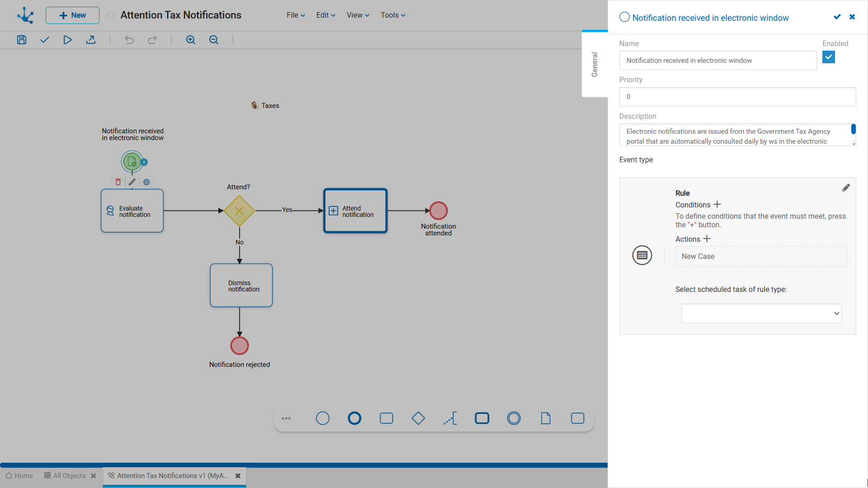This screenshot has width=868, height=488.
Task: Toggle the circle next to Attention Tax Notifications
Action: tap(111, 15)
